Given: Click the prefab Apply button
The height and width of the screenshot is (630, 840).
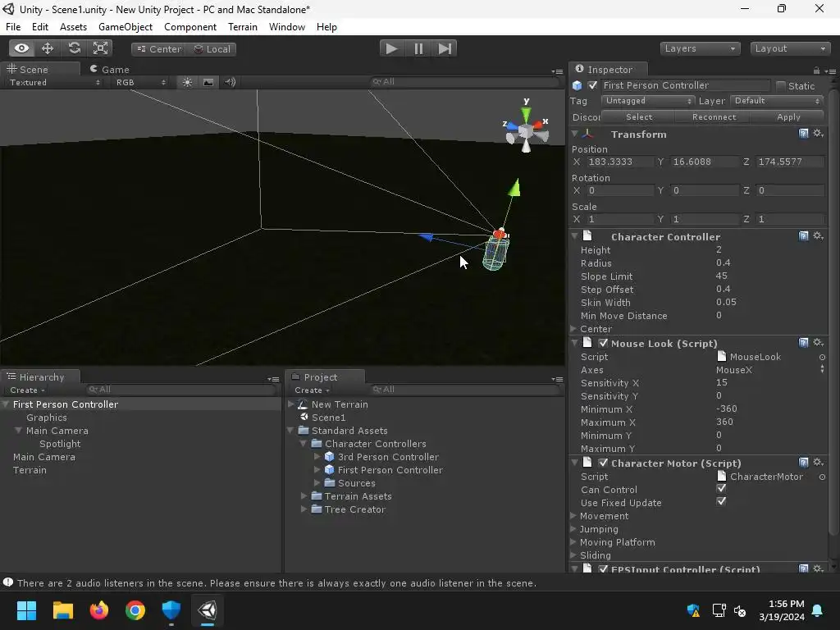Looking at the screenshot, I should (788, 116).
